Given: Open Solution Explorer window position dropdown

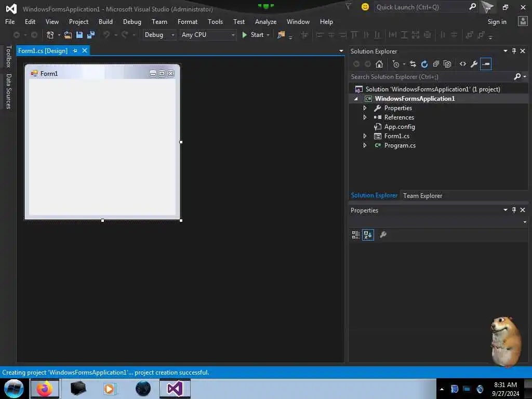Looking at the screenshot, I should (505, 51).
